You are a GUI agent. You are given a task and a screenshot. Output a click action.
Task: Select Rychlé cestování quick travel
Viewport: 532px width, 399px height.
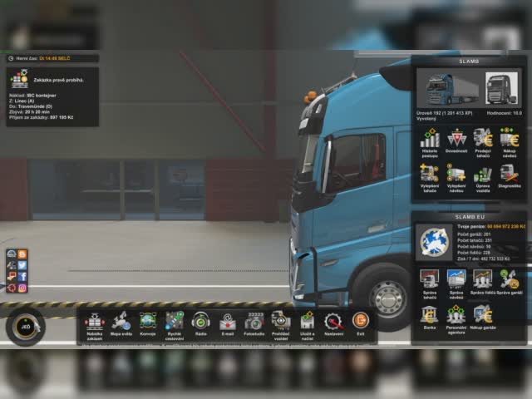(x=175, y=326)
